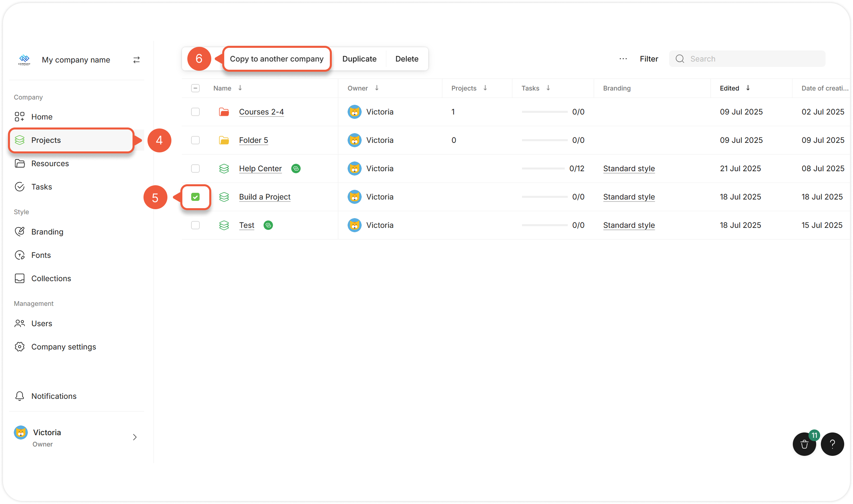Open the Folder 5 link
Viewport: 853px width, 504px height.
coord(253,140)
